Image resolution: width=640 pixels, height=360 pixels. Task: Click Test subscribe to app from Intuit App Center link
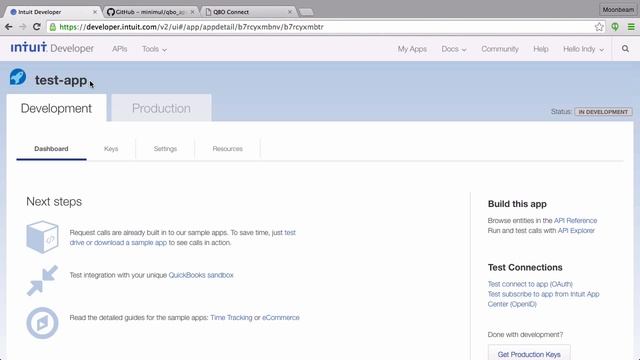[x=543, y=299]
